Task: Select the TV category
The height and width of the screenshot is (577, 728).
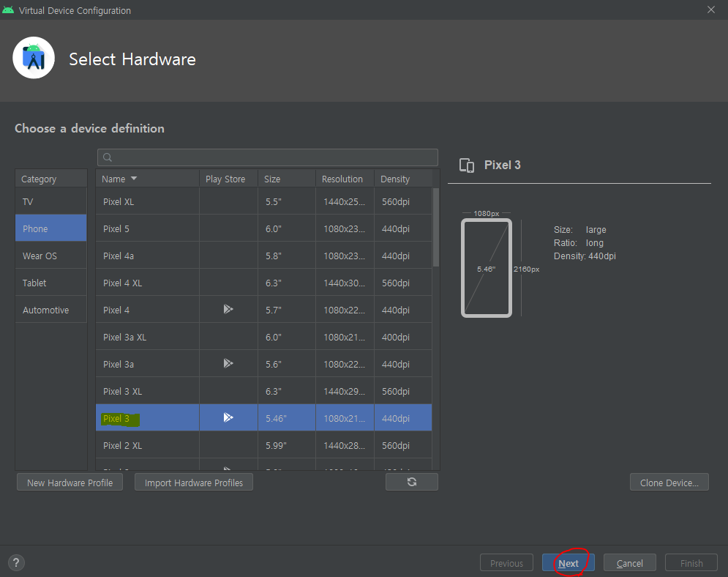Action: point(51,201)
